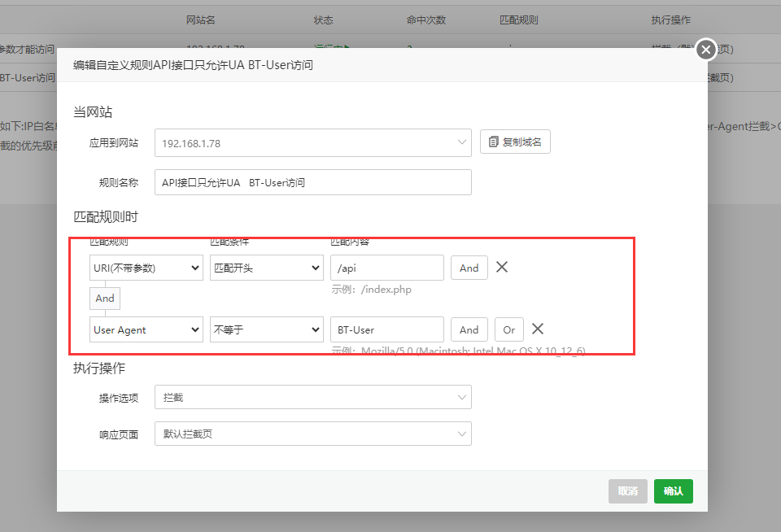Click the /api match content field
Screen dimensions: 781x532
pyautogui.click(x=387, y=268)
